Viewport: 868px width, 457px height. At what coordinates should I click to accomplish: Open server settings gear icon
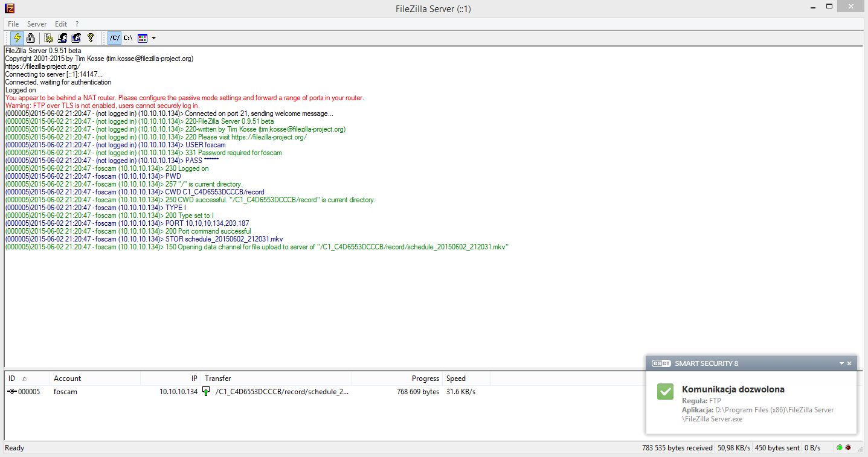click(49, 38)
